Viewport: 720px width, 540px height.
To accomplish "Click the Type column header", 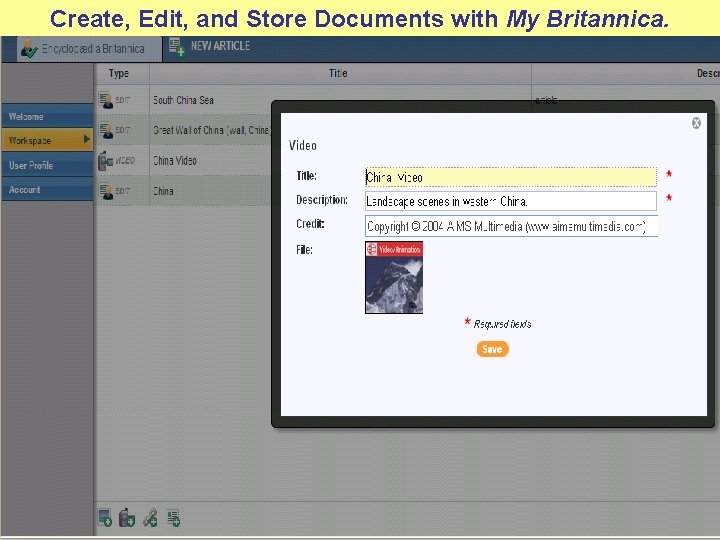I will coord(118,73).
